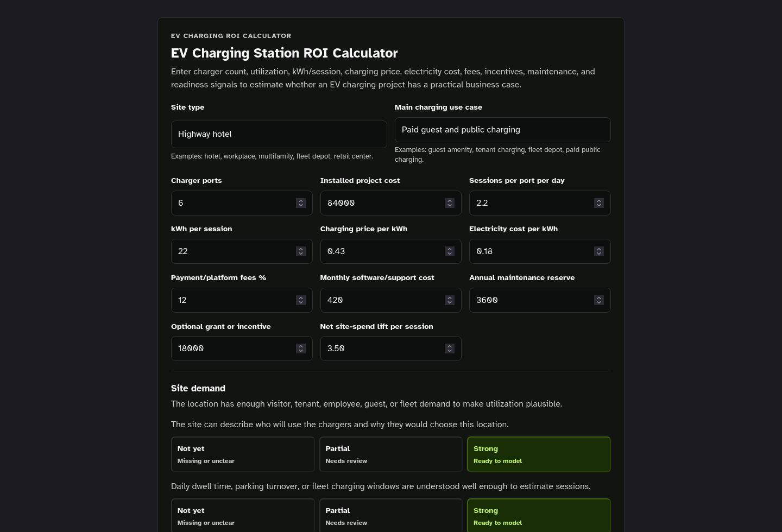The width and height of the screenshot is (782, 532).
Task: Click the Installed project cost spinner
Action: point(450,203)
